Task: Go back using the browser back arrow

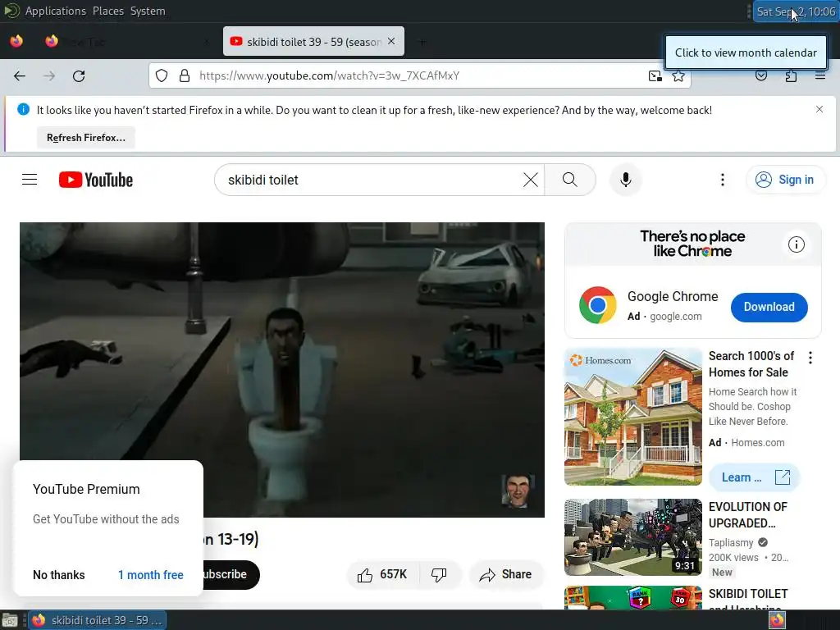Action: 20,76
